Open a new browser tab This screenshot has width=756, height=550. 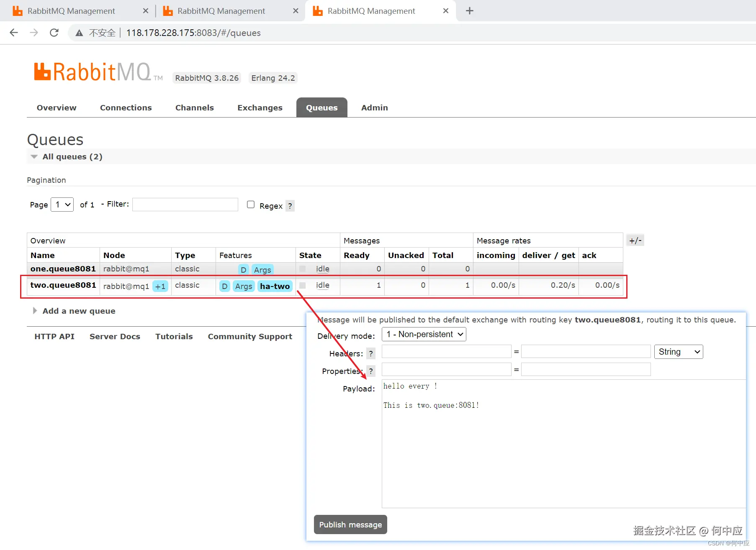point(470,11)
